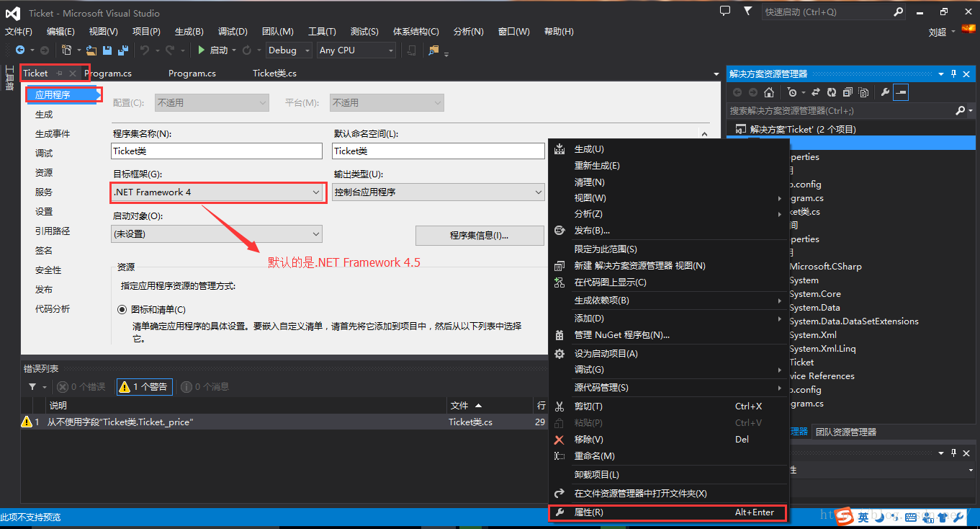Select System.Data.DataSetExtensions reference
980x529 pixels.
coord(854,321)
